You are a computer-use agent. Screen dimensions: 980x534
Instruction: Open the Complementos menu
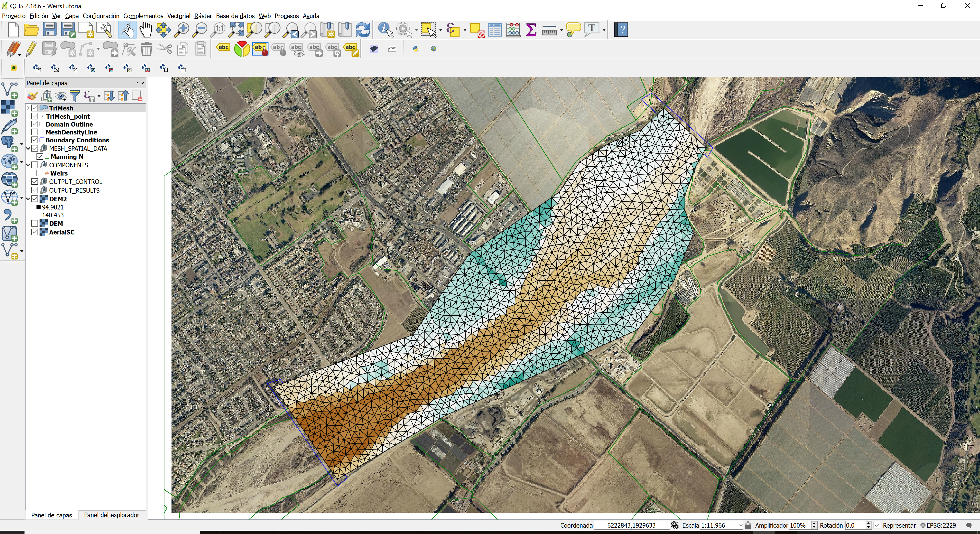click(143, 16)
